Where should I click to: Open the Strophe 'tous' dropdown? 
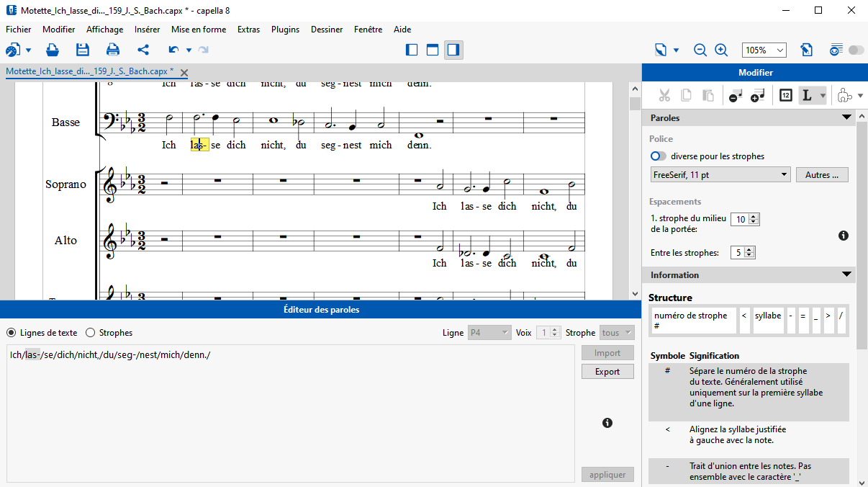tap(618, 333)
